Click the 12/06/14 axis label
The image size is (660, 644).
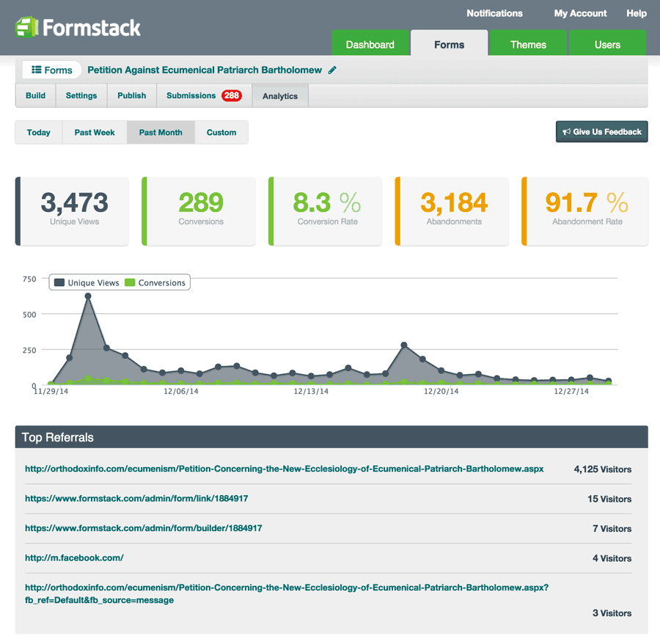tap(181, 392)
